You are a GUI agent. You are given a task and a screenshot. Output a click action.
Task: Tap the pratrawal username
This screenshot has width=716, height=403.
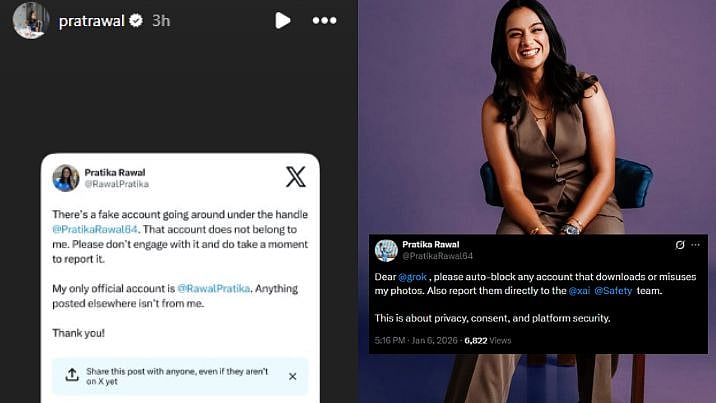pos(92,21)
